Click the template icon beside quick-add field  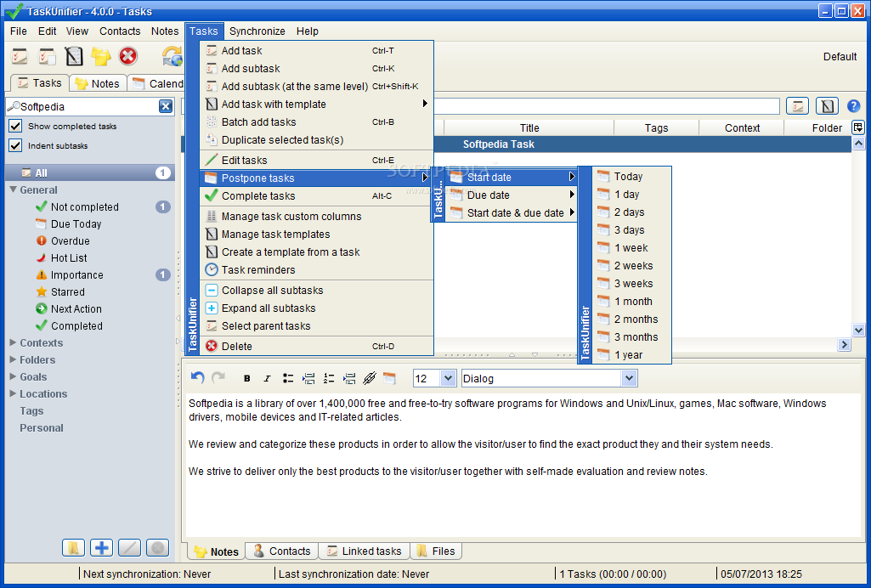pos(827,106)
